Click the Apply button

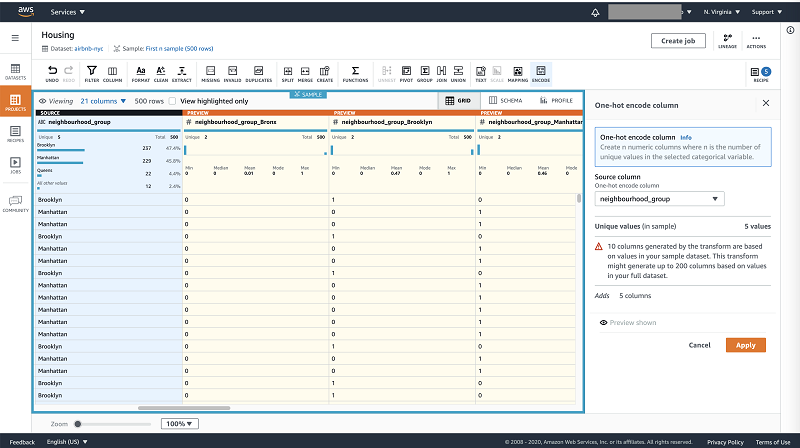point(746,344)
